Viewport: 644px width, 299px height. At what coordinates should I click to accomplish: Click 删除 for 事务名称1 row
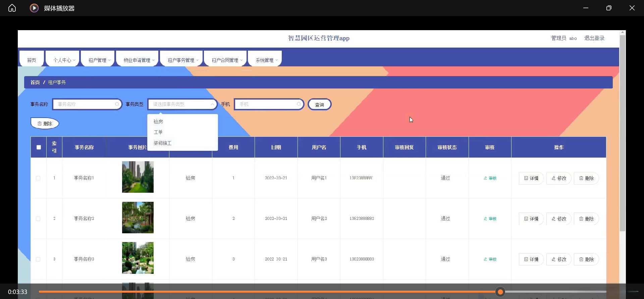click(586, 178)
